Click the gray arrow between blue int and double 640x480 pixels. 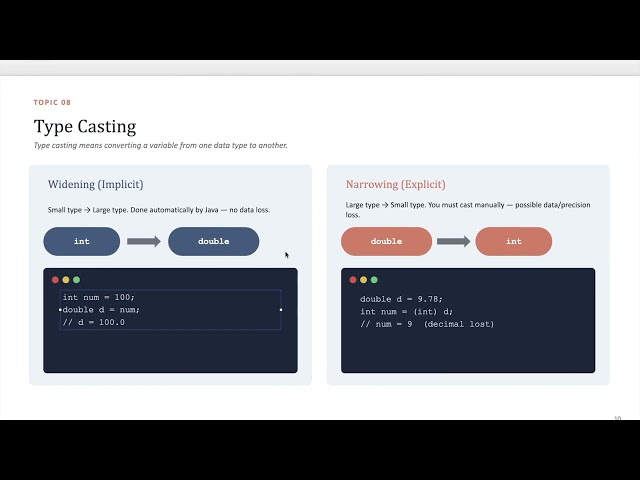tap(144, 241)
